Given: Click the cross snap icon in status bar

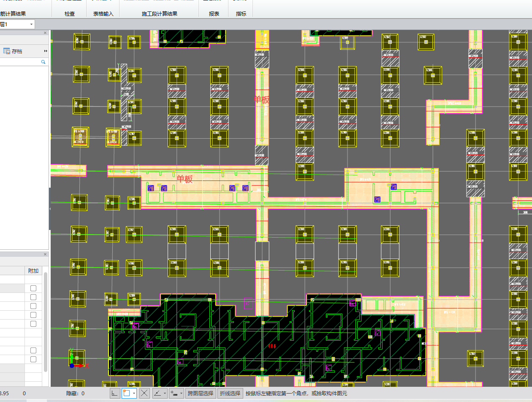Looking at the screenshot, I should (144, 393).
